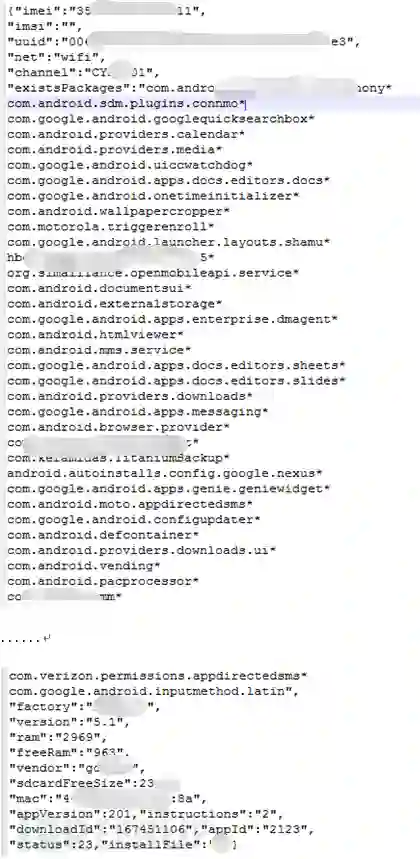Click the com.google.android.apps.docs.editors.sheets line
Viewport: 420px width, 859px height.
[x=176, y=365]
